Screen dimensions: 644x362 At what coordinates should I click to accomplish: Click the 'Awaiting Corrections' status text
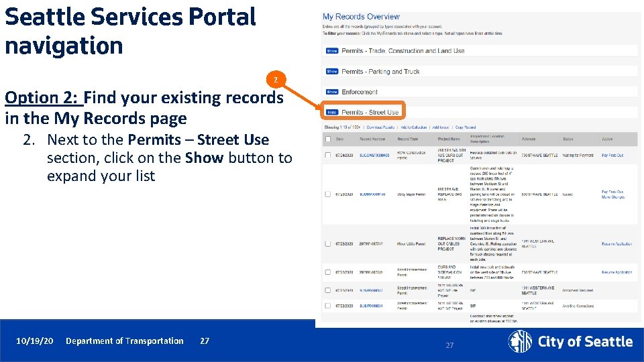click(x=578, y=306)
